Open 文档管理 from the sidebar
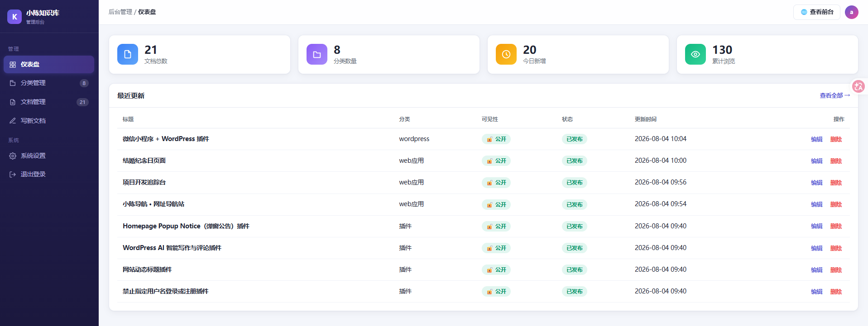 49,102
